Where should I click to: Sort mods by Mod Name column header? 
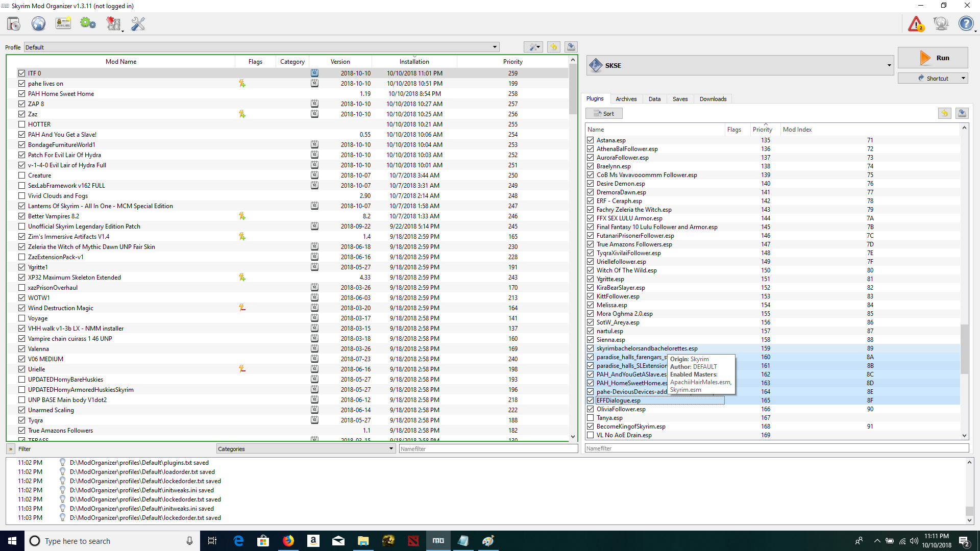pos(121,61)
